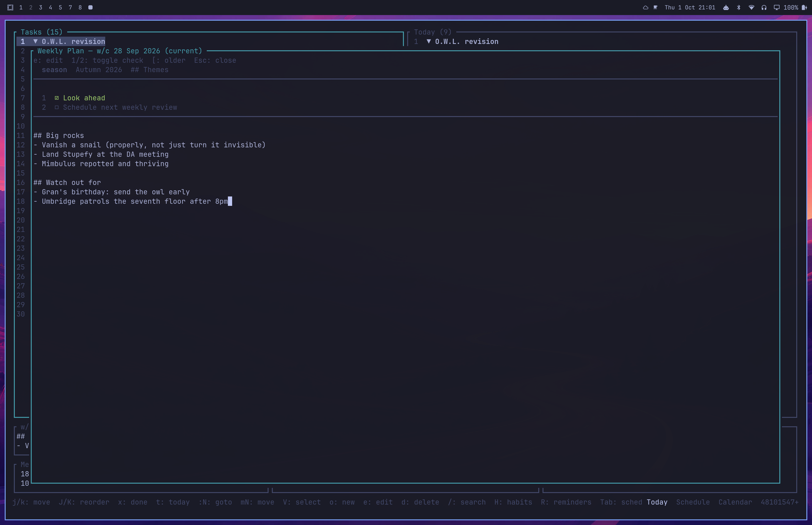
Task: Click the headphones audio icon
Action: (764, 8)
